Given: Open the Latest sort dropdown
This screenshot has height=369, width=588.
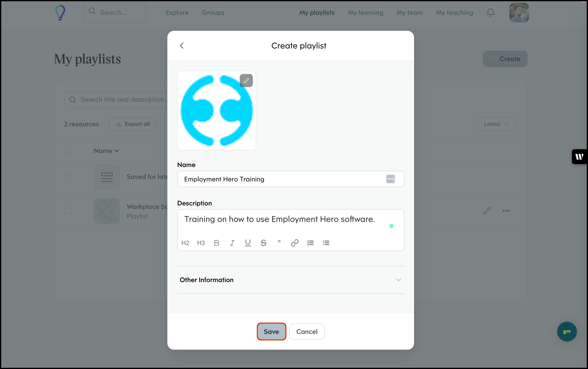Looking at the screenshot, I should pyautogui.click(x=497, y=124).
